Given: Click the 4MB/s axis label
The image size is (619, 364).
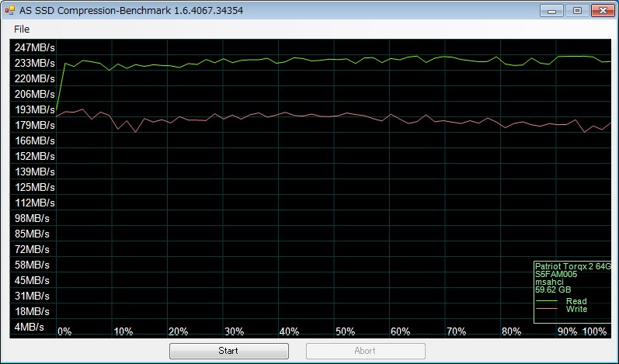Looking at the screenshot, I should coord(30,327).
